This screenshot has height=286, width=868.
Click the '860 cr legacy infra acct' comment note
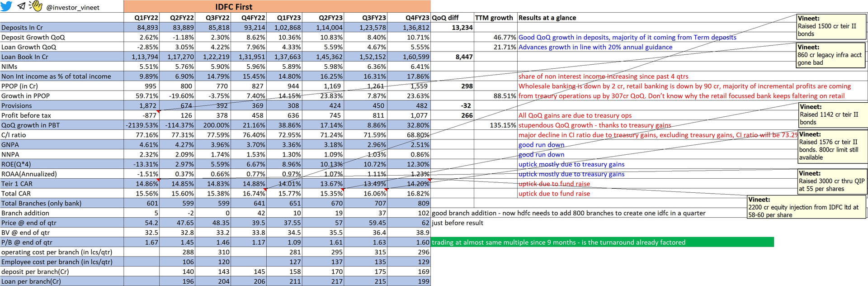[831, 55]
